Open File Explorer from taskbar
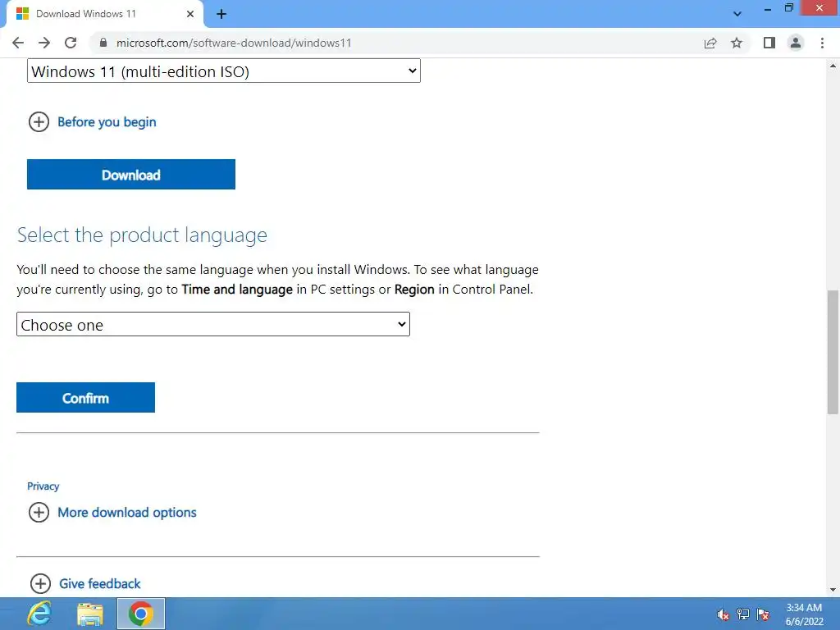 [90, 614]
